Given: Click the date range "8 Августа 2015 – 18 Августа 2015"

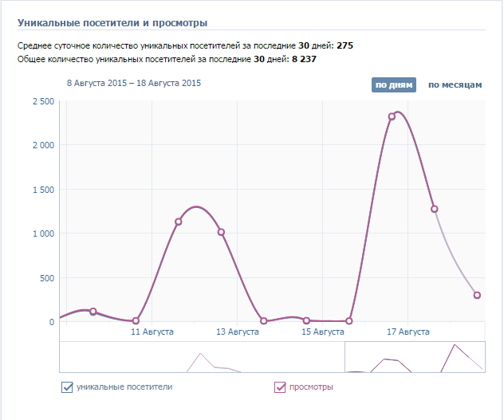Looking at the screenshot, I should point(134,82).
